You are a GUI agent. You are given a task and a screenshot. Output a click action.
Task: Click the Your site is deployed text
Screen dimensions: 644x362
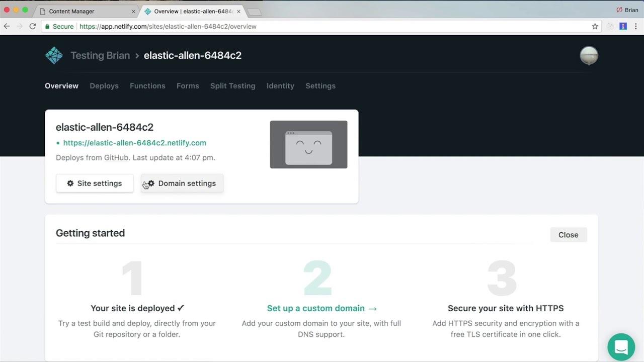pos(137,308)
